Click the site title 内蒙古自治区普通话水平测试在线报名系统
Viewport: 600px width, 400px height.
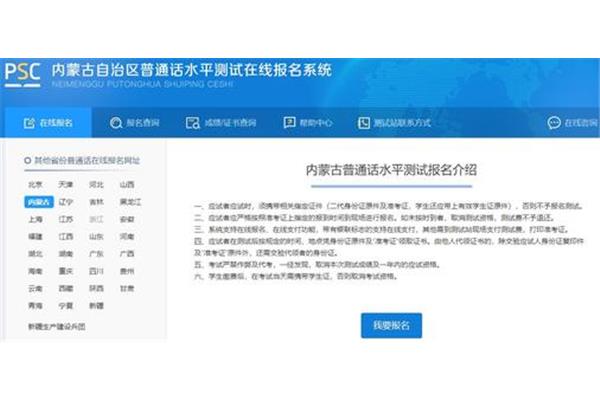(191, 70)
